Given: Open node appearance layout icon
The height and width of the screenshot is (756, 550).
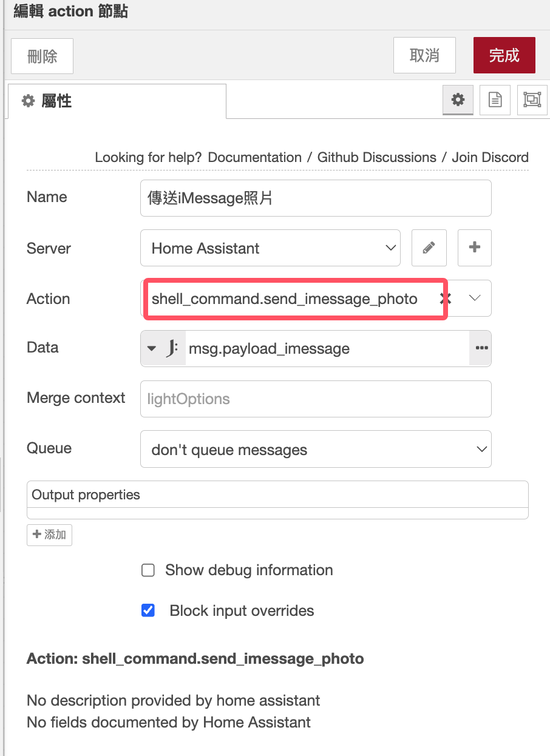Looking at the screenshot, I should pos(532,100).
